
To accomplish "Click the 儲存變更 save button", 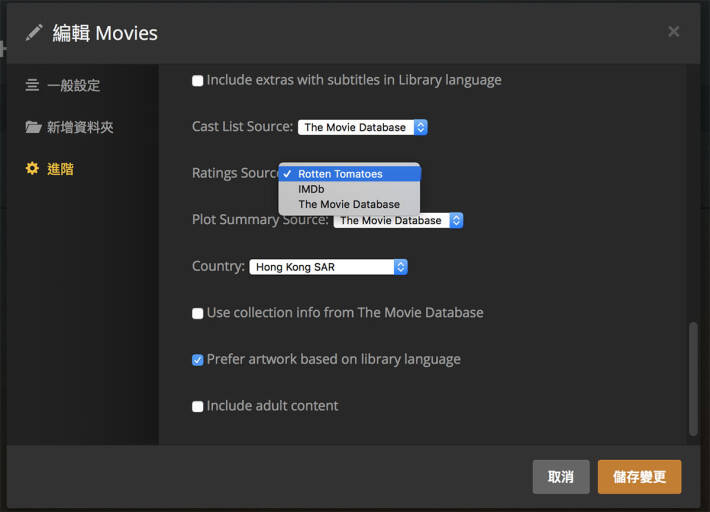I will (x=639, y=477).
